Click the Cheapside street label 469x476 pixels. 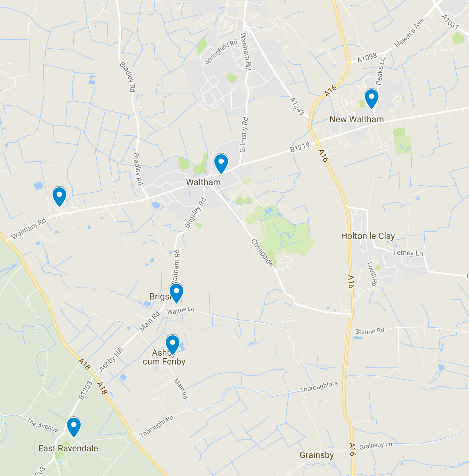(262, 253)
